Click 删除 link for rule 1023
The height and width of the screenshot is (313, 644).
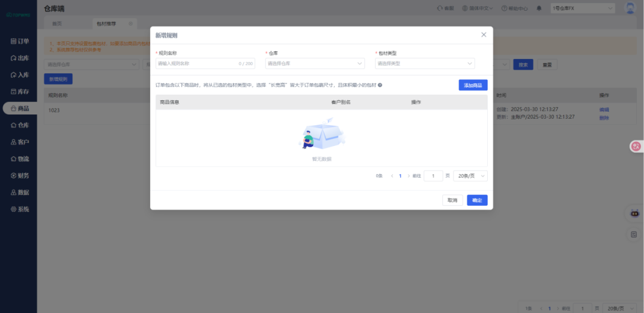603,118
